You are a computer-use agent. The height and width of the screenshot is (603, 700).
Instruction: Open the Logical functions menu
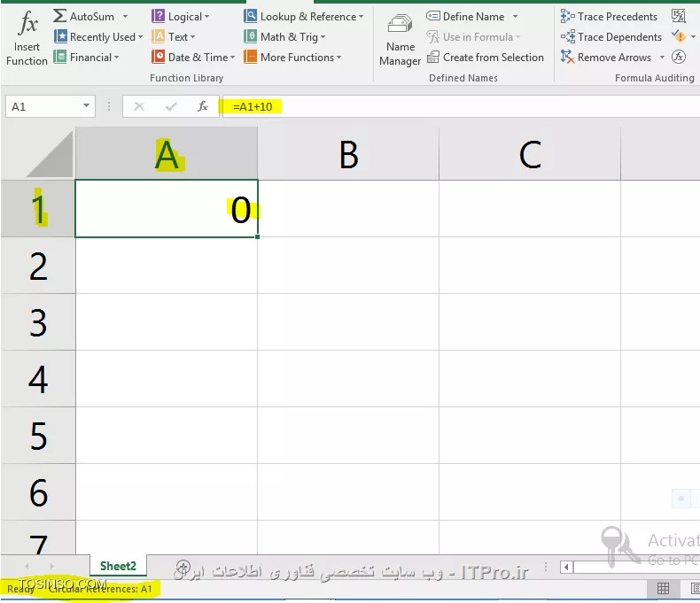181,17
